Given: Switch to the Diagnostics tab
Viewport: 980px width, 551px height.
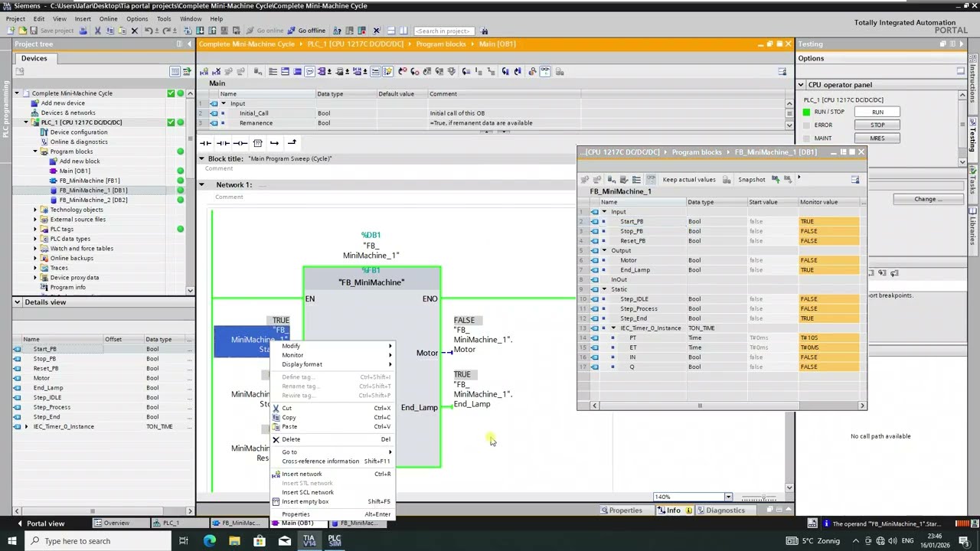Looking at the screenshot, I should [x=720, y=510].
